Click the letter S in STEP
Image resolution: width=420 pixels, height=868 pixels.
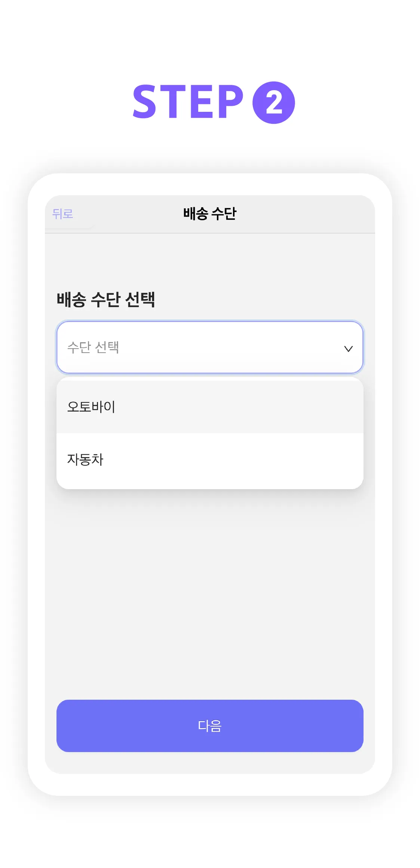click(x=145, y=101)
